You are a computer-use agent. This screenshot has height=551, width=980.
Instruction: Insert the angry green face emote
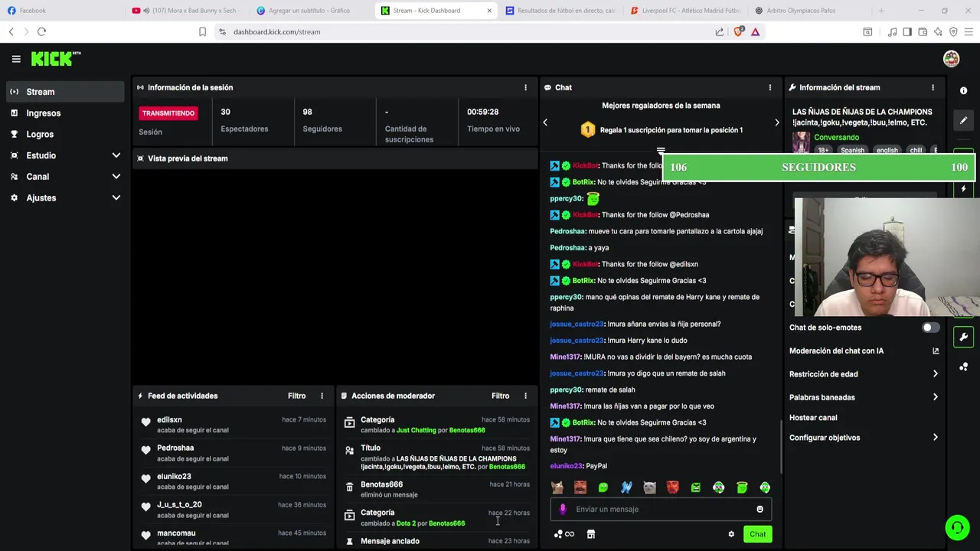tap(695, 487)
